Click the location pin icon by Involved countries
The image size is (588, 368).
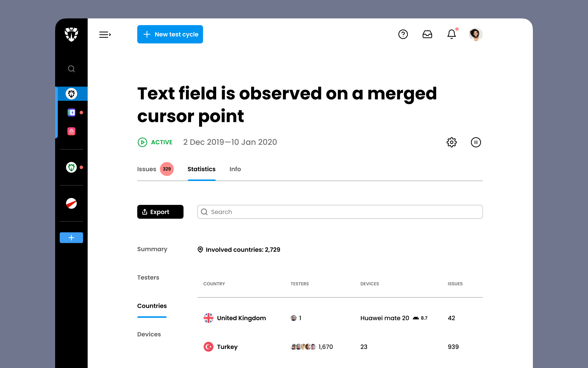click(x=200, y=250)
